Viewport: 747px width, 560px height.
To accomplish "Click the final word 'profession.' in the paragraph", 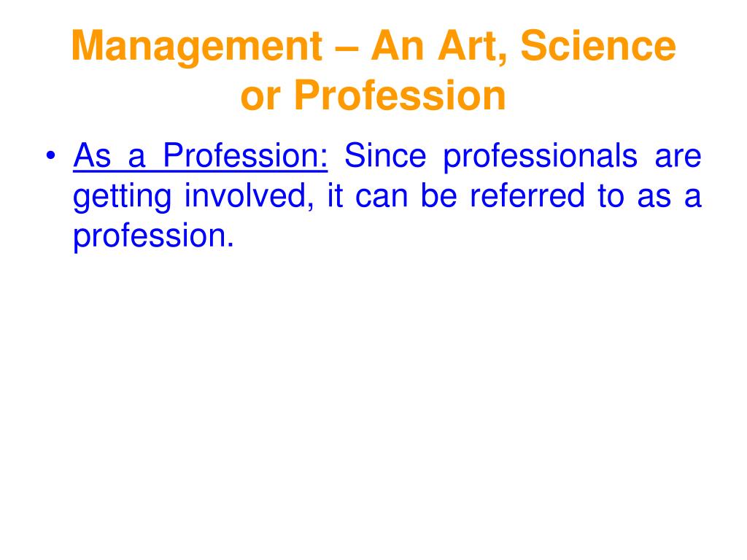I will tap(153, 238).
